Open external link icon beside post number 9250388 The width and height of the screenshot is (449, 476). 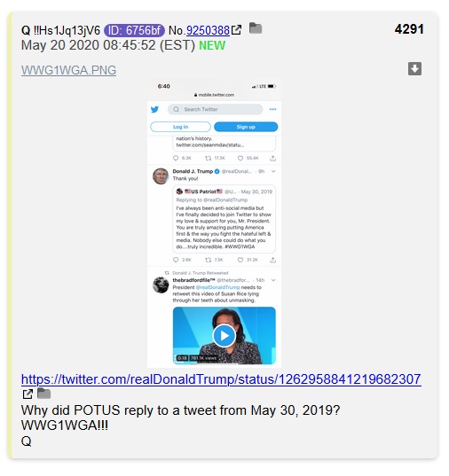[x=236, y=30]
